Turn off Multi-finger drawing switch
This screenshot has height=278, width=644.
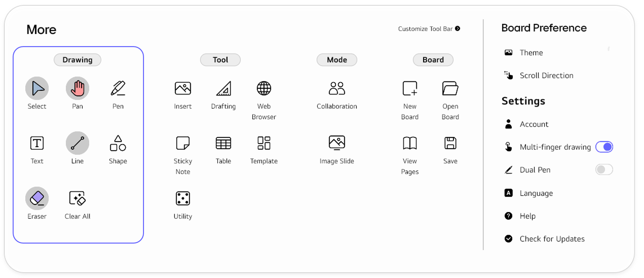604,147
